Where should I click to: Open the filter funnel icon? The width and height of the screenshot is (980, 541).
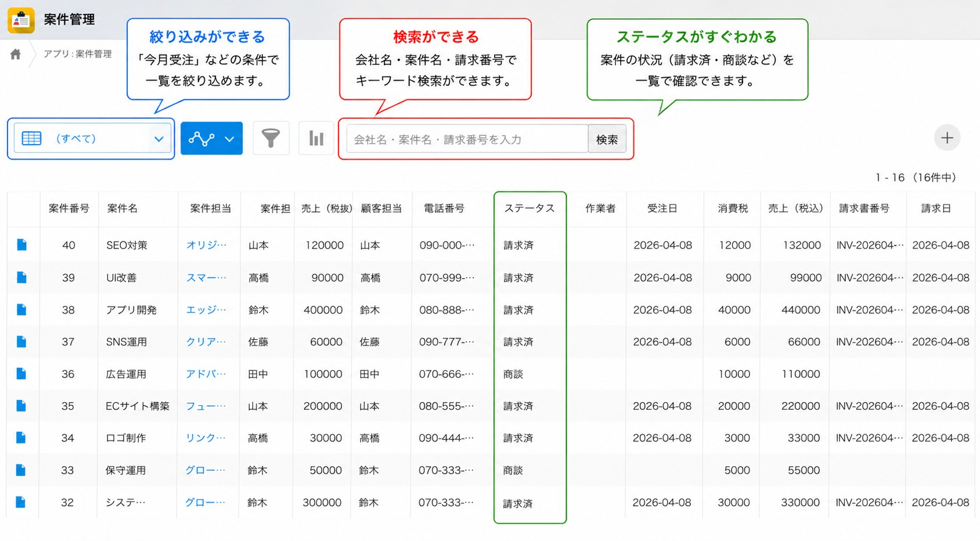(x=271, y=138)
